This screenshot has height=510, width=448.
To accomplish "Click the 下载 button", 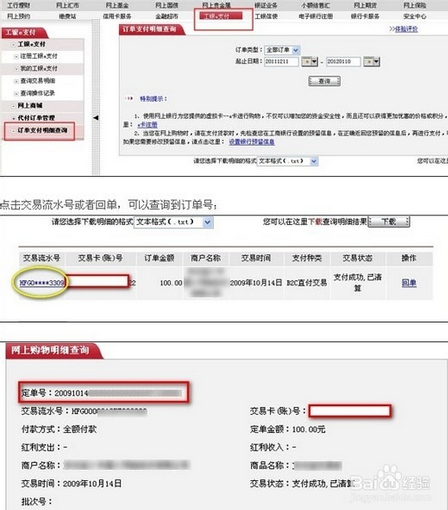I will click(389, 222).
